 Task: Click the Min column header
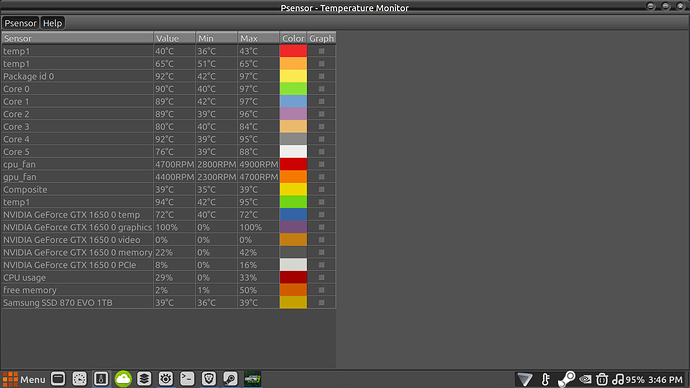tap(217, 38)
